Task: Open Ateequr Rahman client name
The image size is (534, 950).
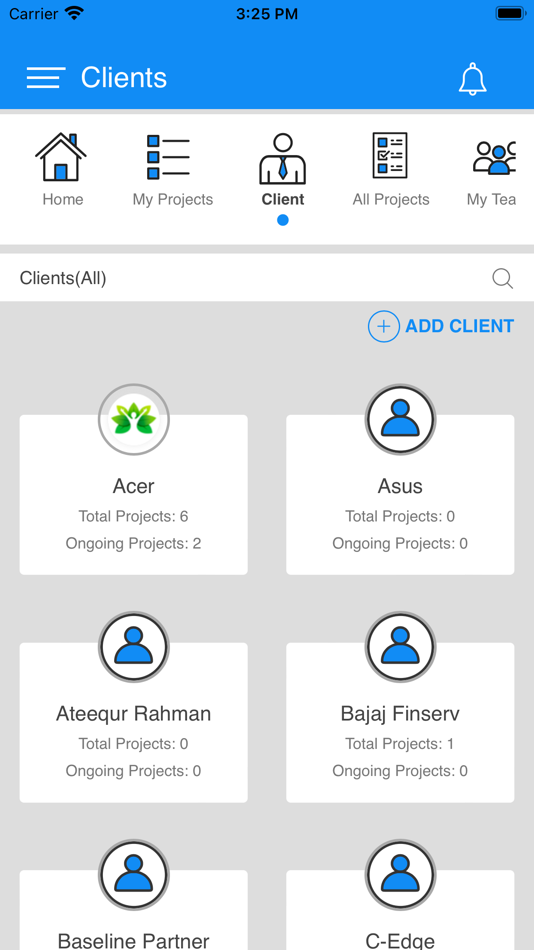Action: click(133, 714)
